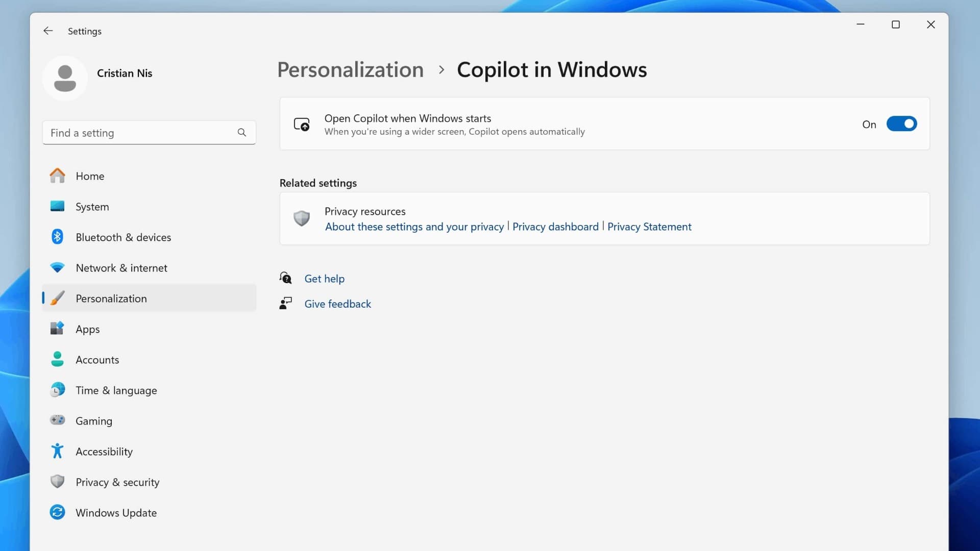The image size is (980, 551).
Task: Click the Network & internet icon
Action: point(57,267)
